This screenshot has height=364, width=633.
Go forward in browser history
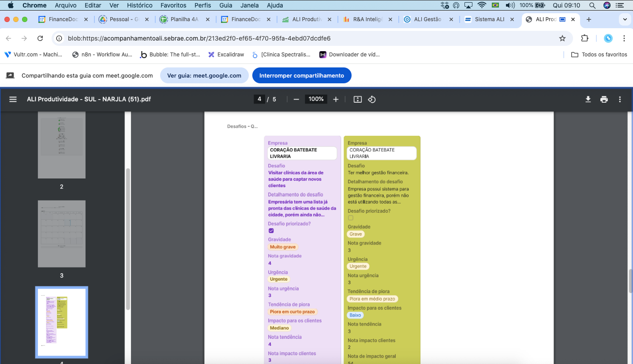click(24, 38)
